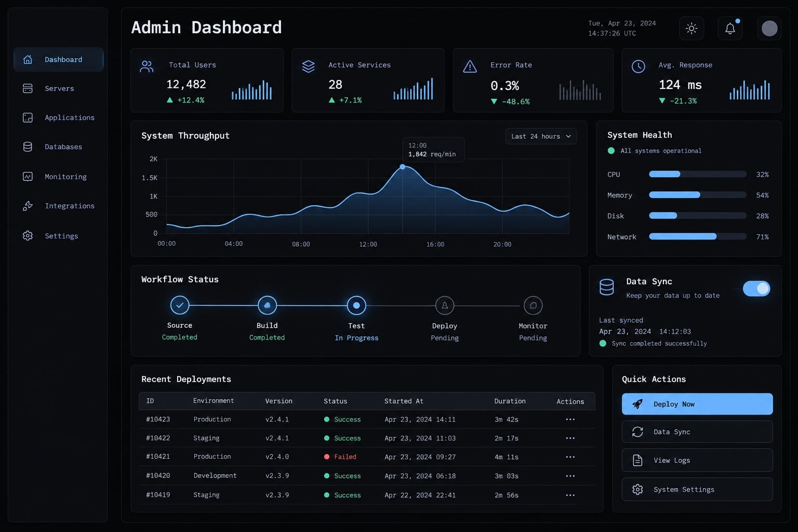
Task: Open the user profile avatar
Action: (769, 28)
